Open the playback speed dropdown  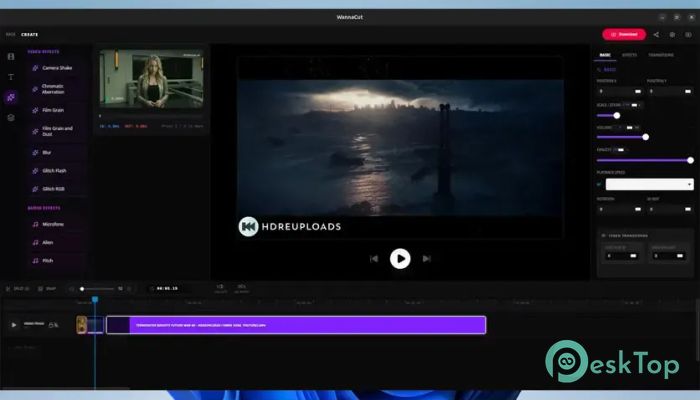[x=650, y=184]
